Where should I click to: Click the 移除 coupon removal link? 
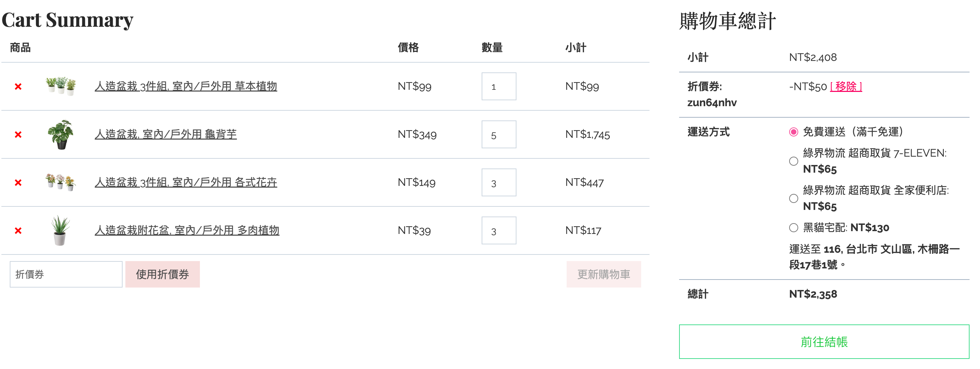(846, 87)
